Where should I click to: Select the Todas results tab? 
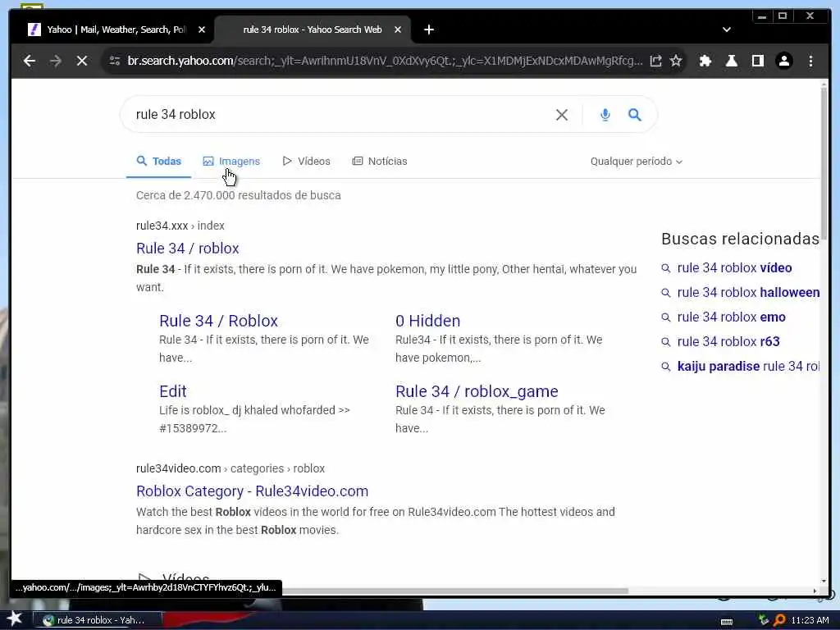158,162
